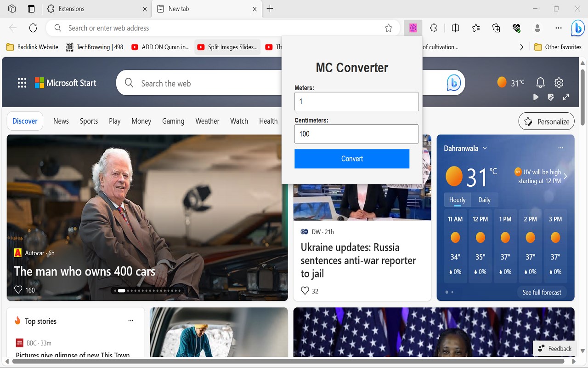Open the Play feed tab
This screenshot has height=368, width=588.
[x=115, y=121]
